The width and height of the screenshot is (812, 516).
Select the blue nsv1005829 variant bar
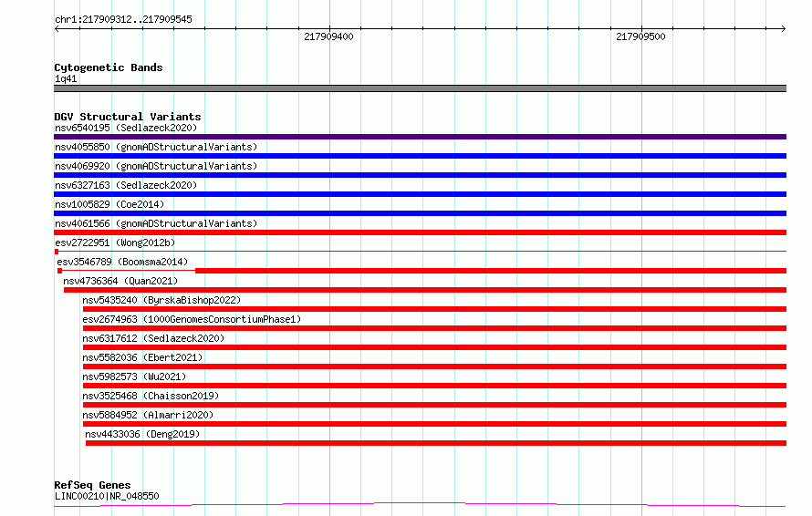coord(420,213)
